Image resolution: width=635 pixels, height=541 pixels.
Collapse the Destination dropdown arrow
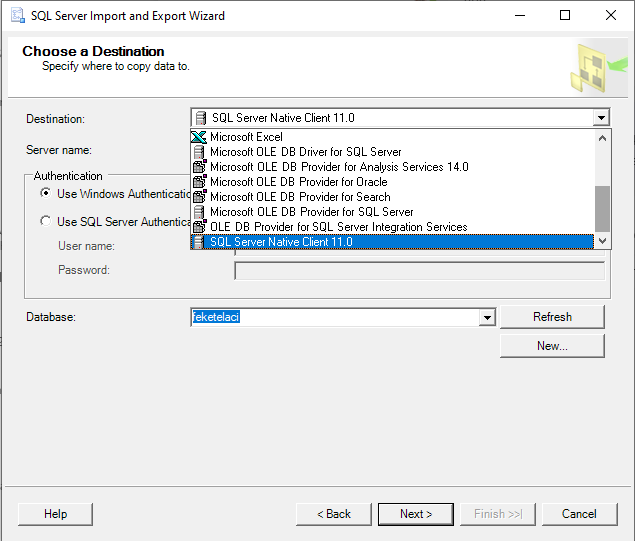click(601, 118)
